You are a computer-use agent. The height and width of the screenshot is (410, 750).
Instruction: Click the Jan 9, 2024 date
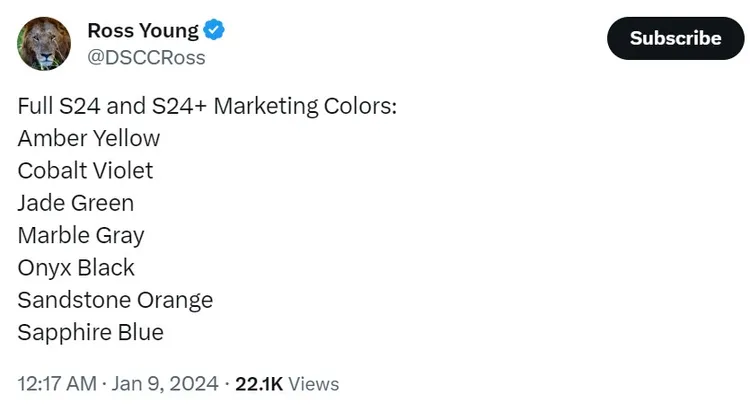point(168,384)
